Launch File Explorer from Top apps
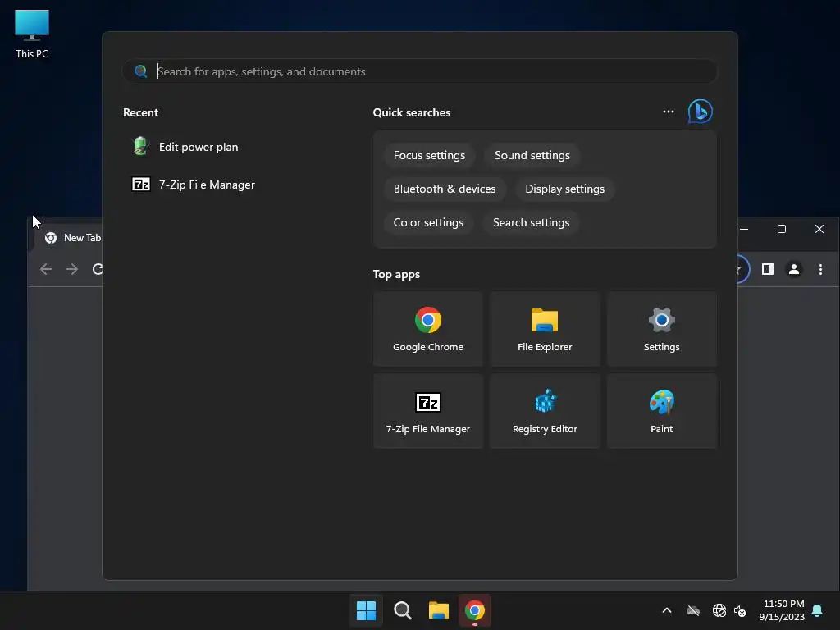Viewport: 840px width, 630px height. pos(545,329)
